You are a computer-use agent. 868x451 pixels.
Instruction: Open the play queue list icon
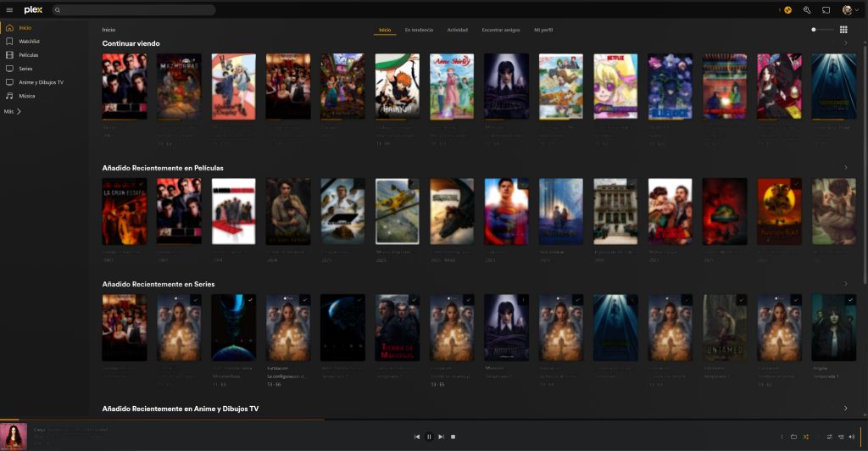pyautogui.click(x=841, y=437)
